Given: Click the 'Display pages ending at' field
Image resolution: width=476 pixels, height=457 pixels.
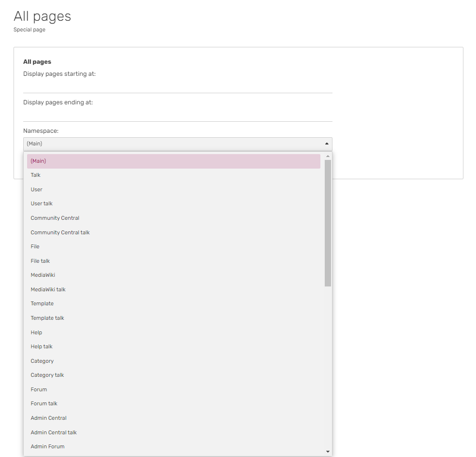Looking at the screenshot, I should (177, 114).
